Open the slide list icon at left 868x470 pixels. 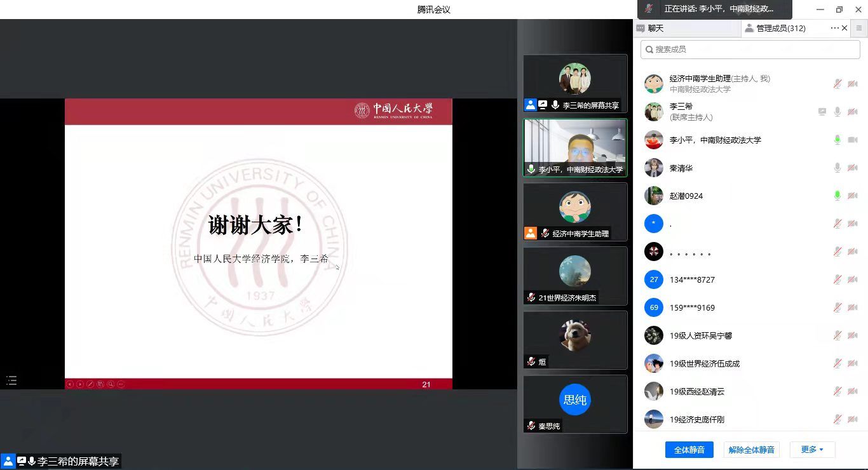click(x=11, y=380)
